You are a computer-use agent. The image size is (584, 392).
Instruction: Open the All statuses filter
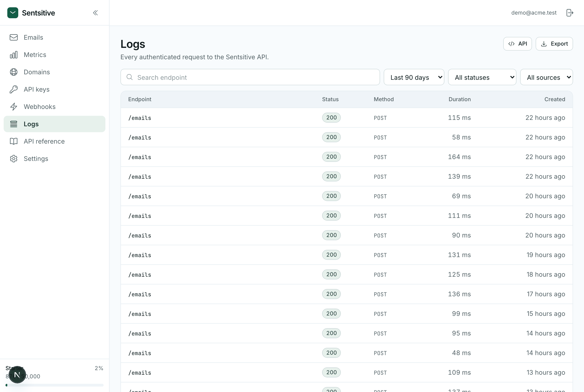(x=482, y=77)
